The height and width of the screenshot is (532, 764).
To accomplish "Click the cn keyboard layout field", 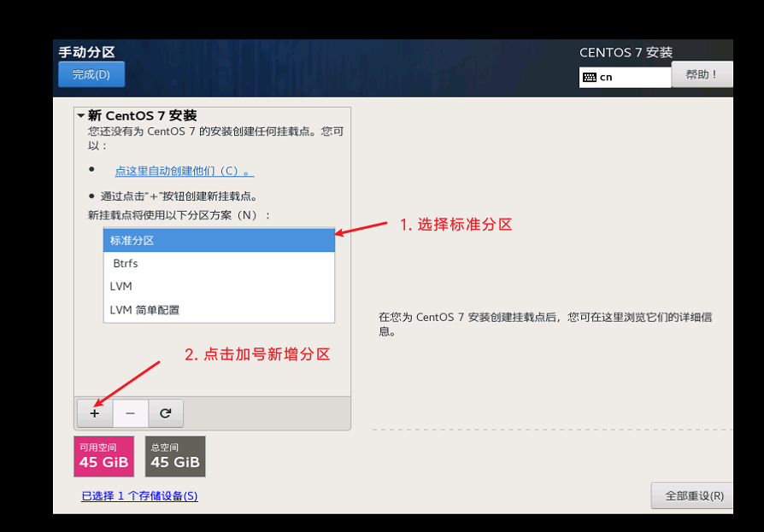I will pyautogui.click(x=626, y=78).
